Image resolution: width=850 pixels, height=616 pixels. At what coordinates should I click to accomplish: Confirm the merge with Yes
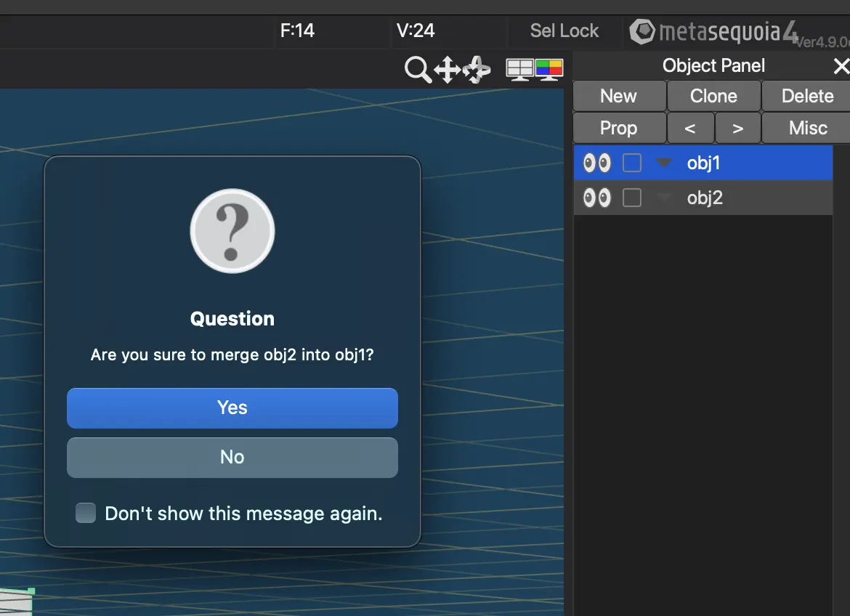point(232,408)
